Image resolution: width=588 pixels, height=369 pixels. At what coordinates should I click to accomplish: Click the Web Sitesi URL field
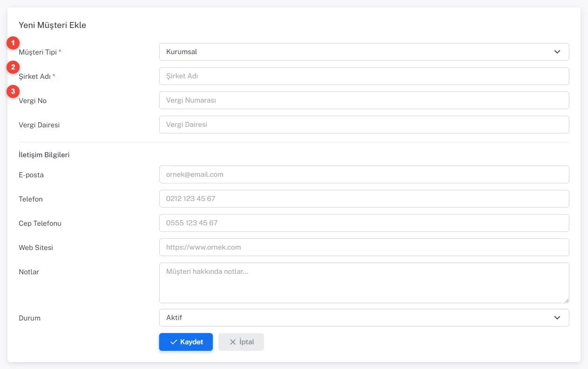tap(364, 247)
